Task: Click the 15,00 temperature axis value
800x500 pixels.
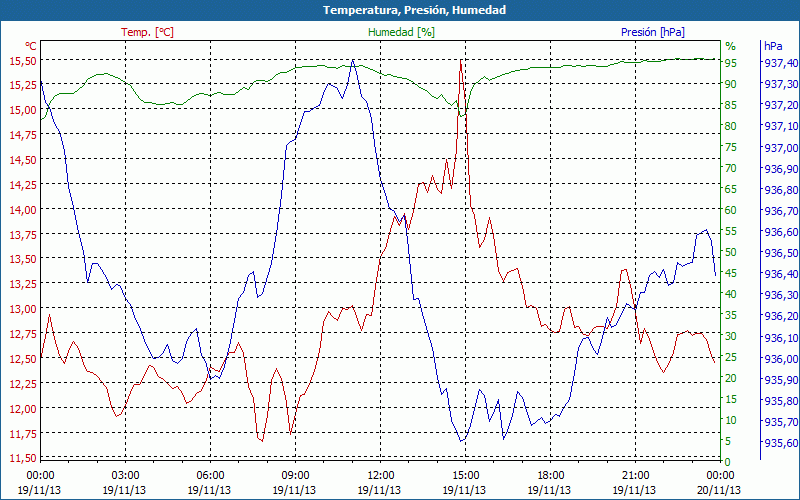Action: point(23,110)
